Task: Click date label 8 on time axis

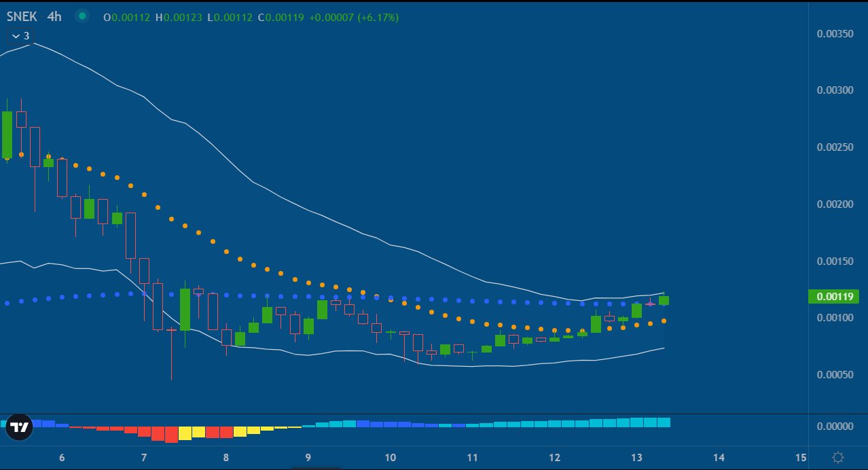Action: click(225, 457)
